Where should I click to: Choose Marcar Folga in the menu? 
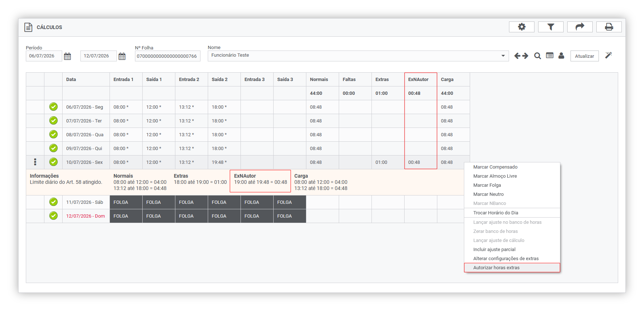point(512,185)
